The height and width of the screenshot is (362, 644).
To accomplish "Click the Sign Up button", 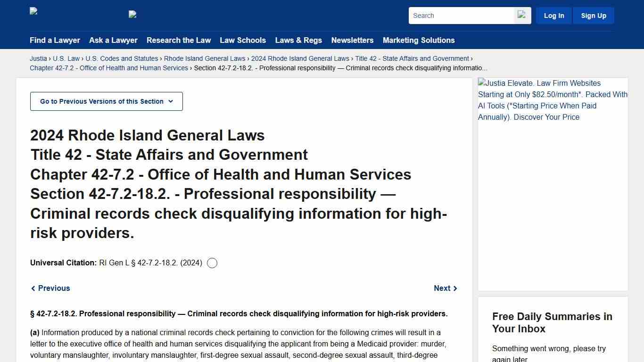I will coord(593,15).
